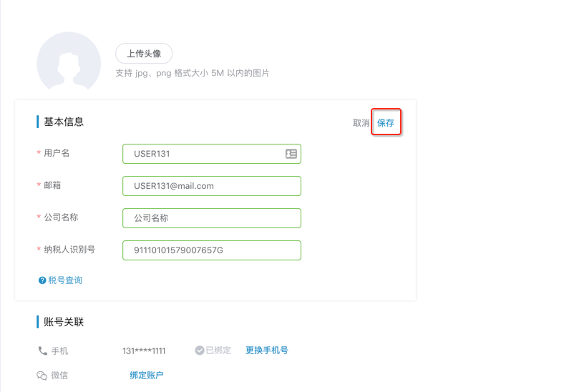Save the profile with 保存
579x392 pixels.
coord(386,123)
